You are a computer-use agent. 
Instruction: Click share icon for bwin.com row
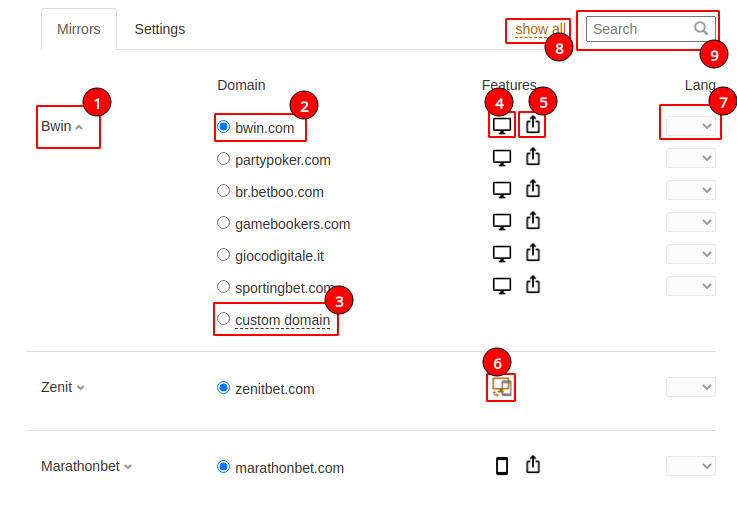coord(533,125)
